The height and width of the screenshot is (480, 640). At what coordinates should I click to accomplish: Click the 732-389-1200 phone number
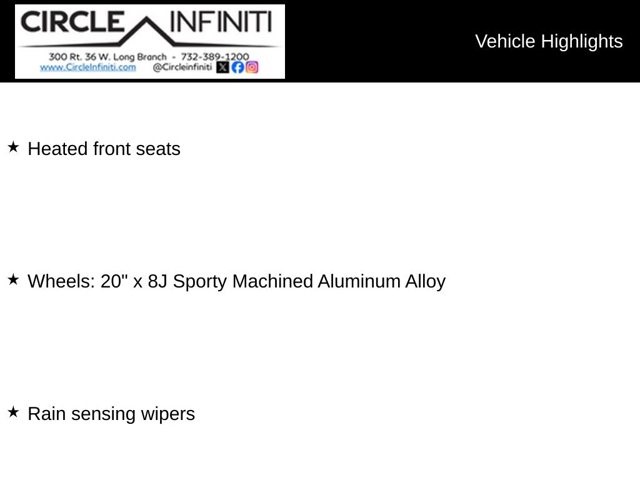[x=215, y=56]
